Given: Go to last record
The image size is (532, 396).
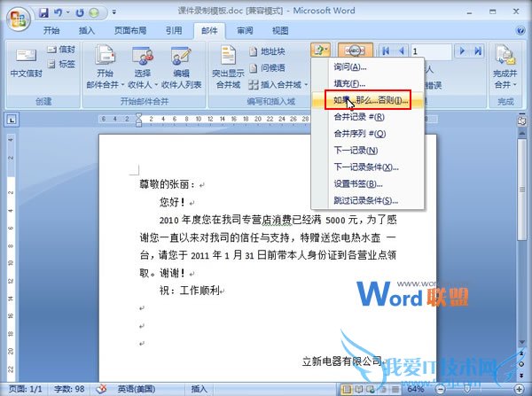Looking at the screenshot, I should coord(478,51).
